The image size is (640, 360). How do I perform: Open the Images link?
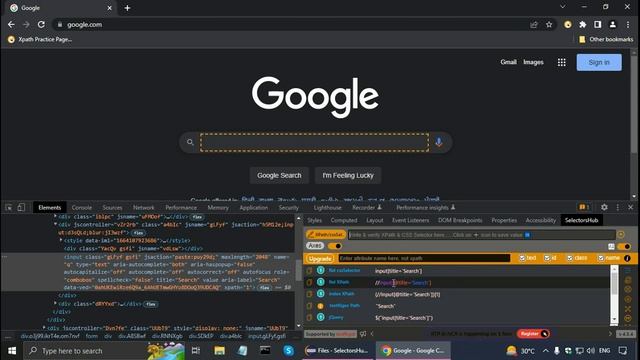point(533,62)
